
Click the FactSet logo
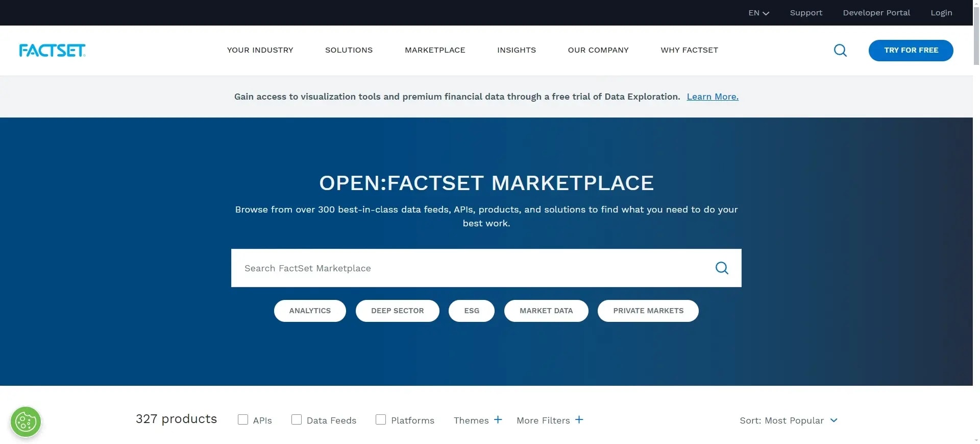[52, 50]
